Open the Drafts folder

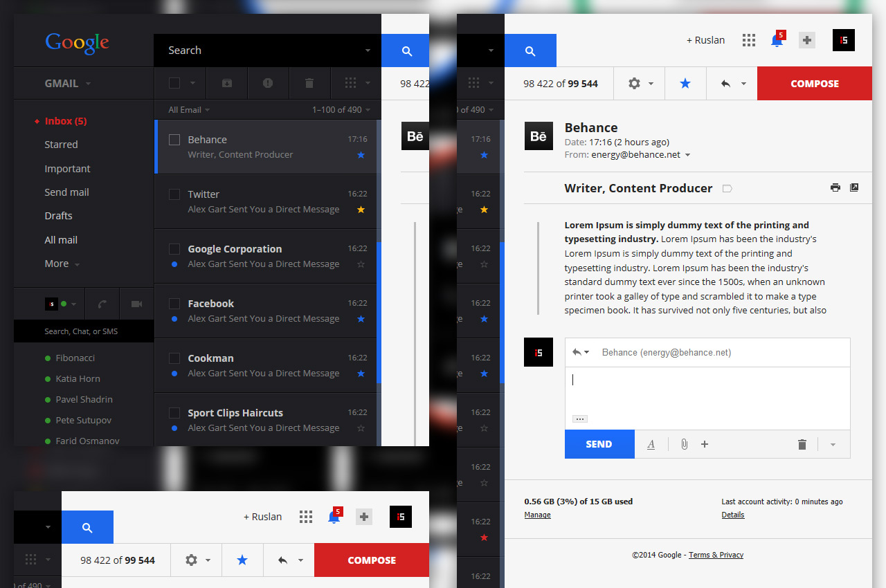(58, 216)
